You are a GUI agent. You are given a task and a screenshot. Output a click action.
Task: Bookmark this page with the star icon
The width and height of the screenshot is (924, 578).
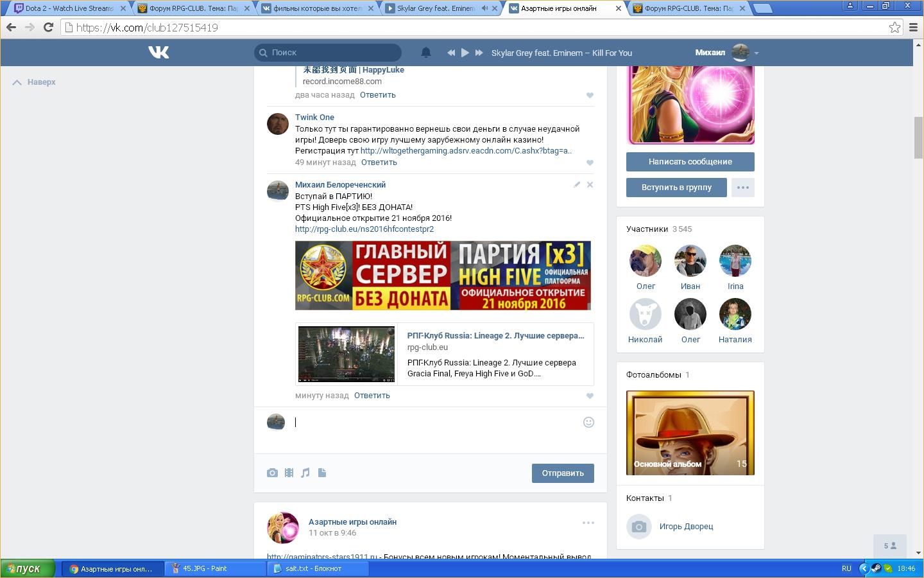[x=894, y=28]
